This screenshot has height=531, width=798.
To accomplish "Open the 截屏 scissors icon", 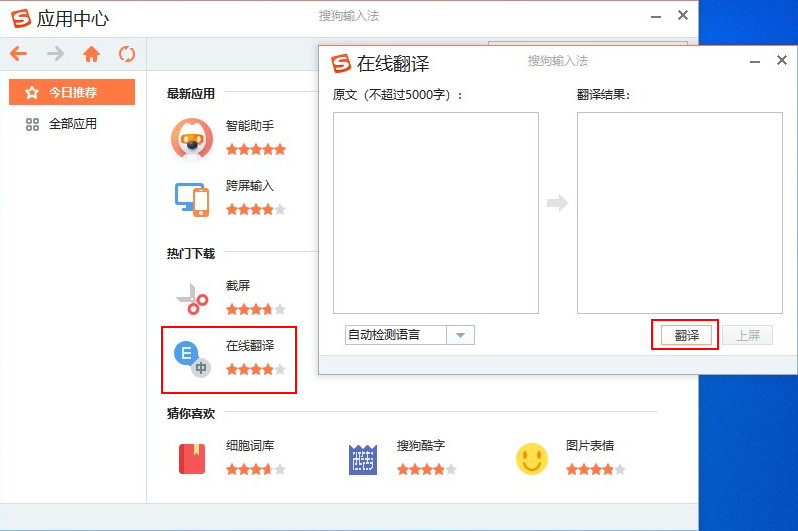I will pos(192,299).
